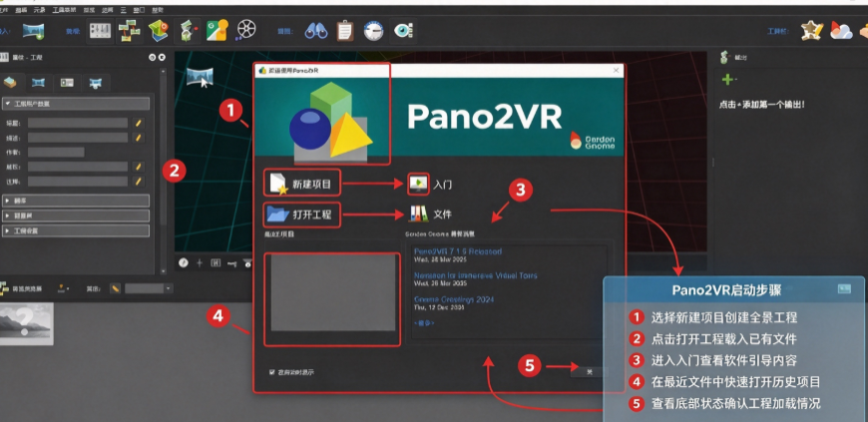Open the 帮助 menu in menu bar
This screenshot has width=868, height=422.
click(158, 10)
